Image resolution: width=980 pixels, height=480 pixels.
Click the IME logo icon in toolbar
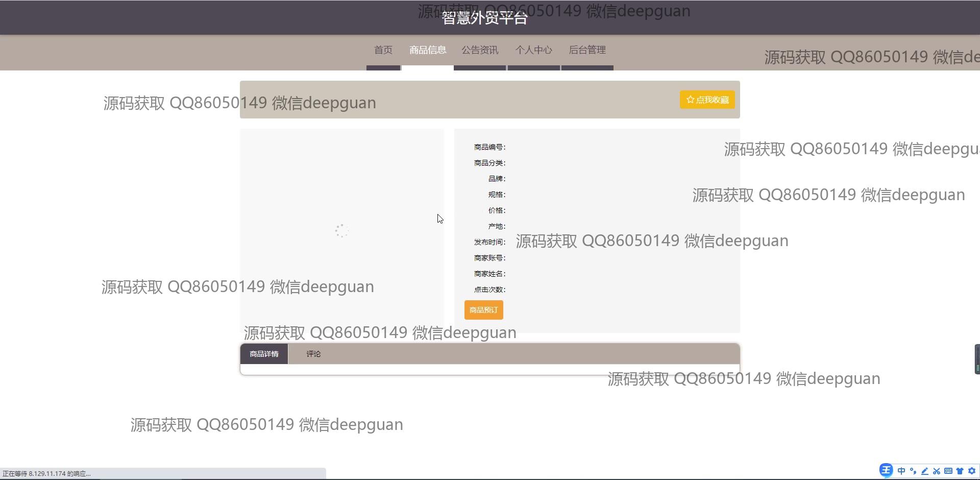(x=886, y=470)
